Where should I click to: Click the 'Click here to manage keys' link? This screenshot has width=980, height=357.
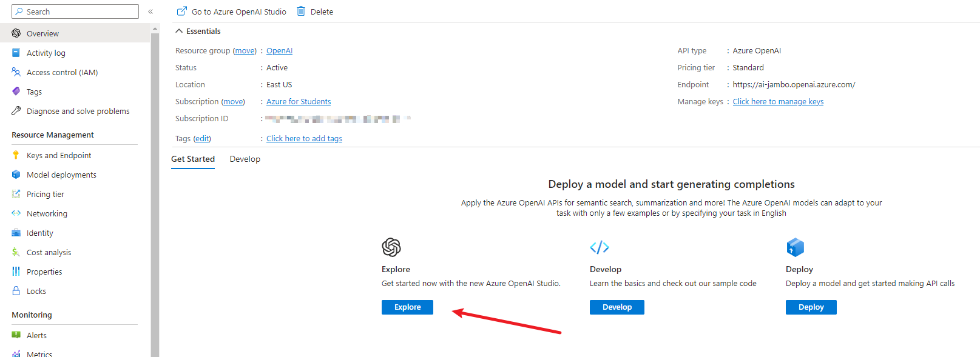pyautogui.click(x=778, y=102)
